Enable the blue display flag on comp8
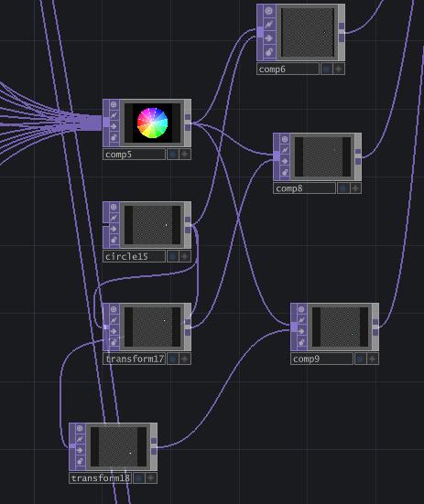 pos(343,188)
